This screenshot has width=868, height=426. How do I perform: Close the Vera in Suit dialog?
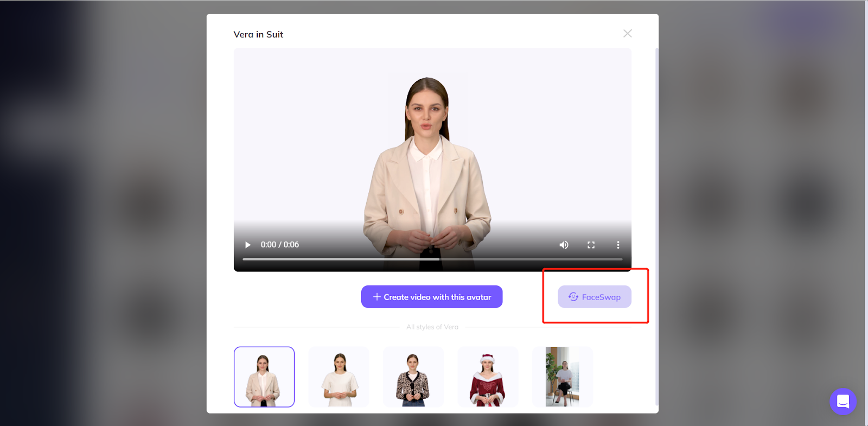(x=628, y=34)
